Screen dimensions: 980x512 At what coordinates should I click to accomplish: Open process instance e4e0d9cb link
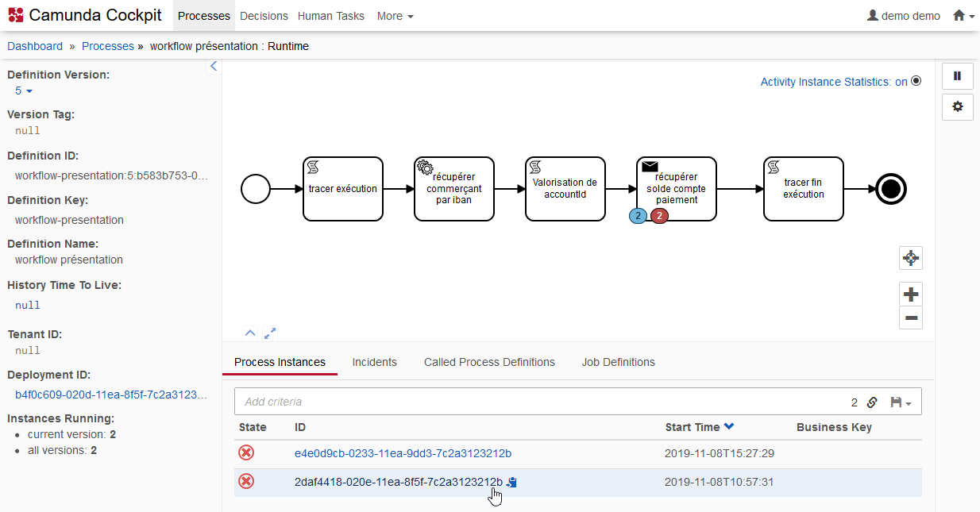403,453
